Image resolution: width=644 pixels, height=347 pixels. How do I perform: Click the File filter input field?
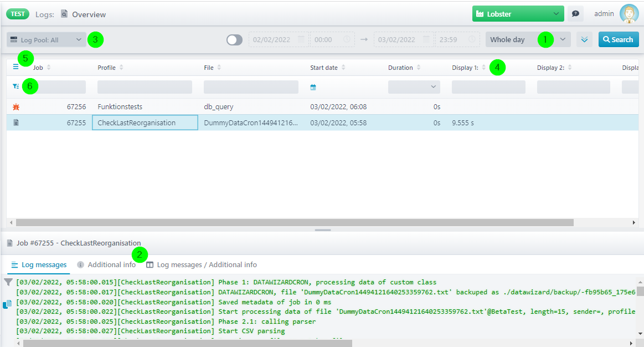click(x=251, y=86)
